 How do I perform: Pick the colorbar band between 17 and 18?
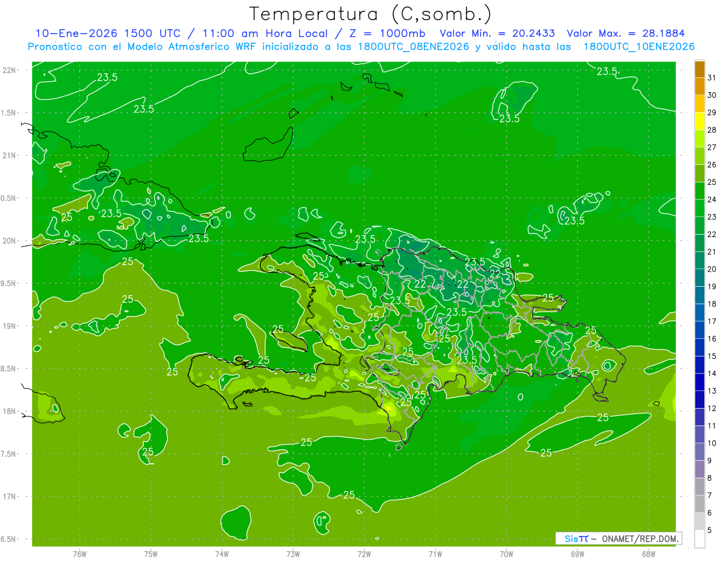coord(699,313)
